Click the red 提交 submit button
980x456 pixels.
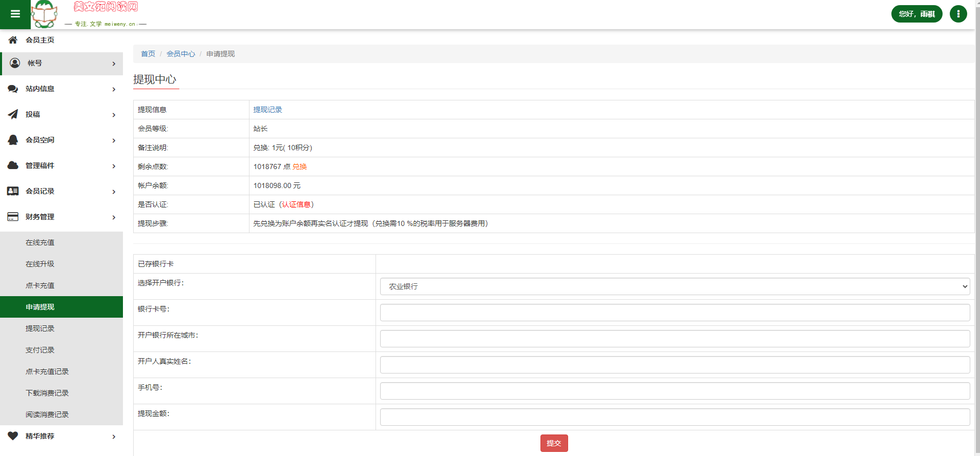tap(554, 443)
